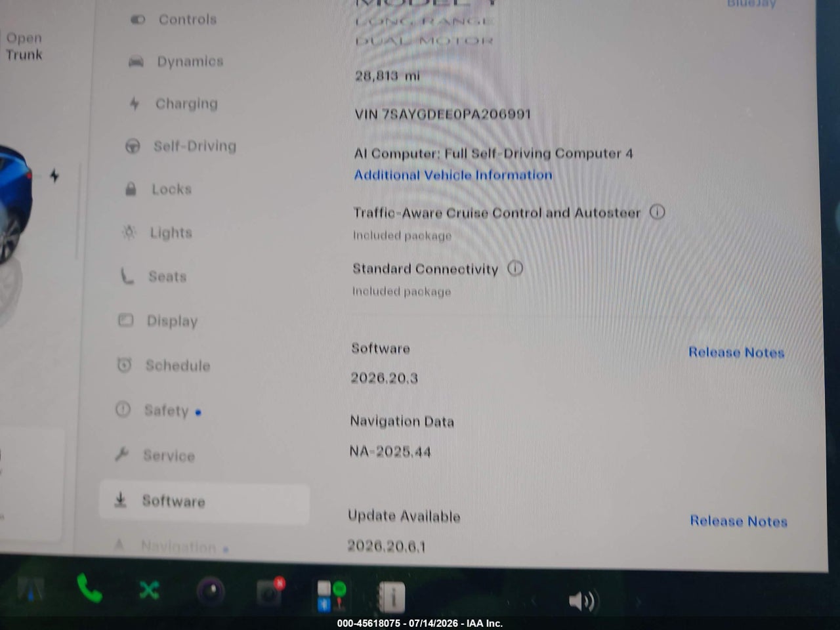Open the Dynamics menu

point(176,62)
